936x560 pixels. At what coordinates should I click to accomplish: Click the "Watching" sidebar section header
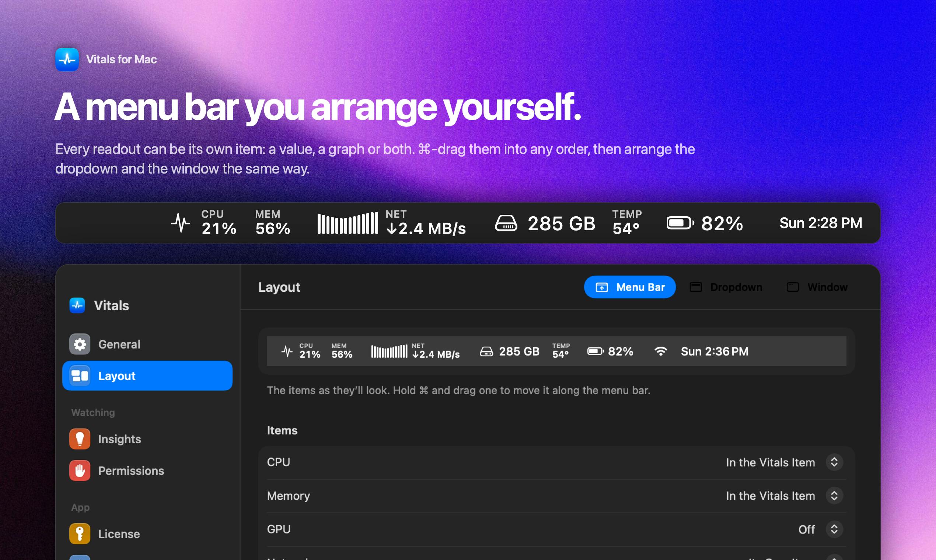pos(93,413)
